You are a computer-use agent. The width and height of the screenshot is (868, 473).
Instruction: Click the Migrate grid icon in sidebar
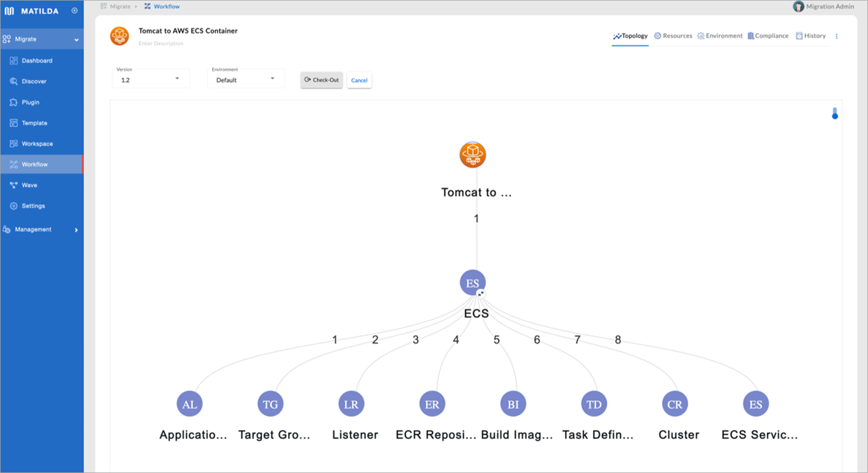(x=7, y=39)
